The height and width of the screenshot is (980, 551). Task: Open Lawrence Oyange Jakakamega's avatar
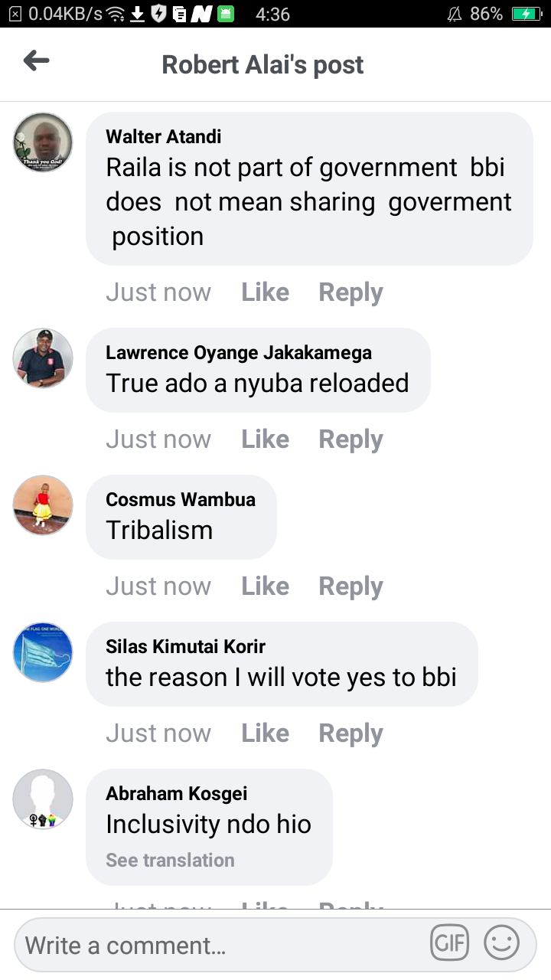pos(43,358)
